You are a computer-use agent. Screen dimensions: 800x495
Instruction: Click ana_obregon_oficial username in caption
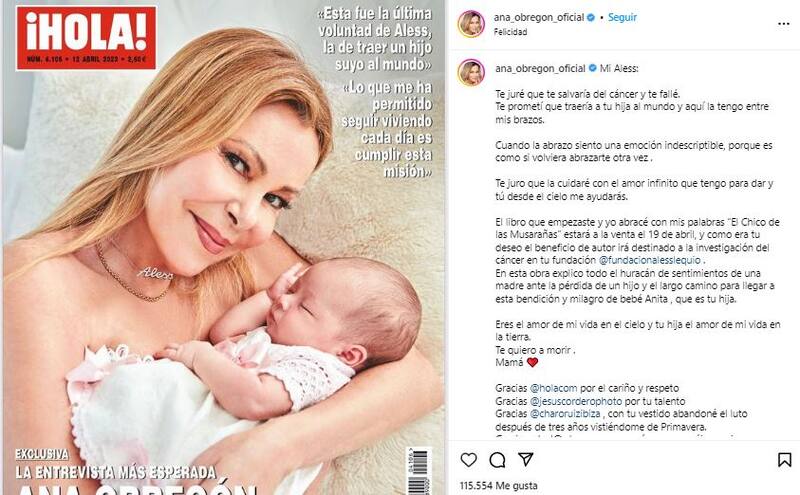tap(540, 68)
